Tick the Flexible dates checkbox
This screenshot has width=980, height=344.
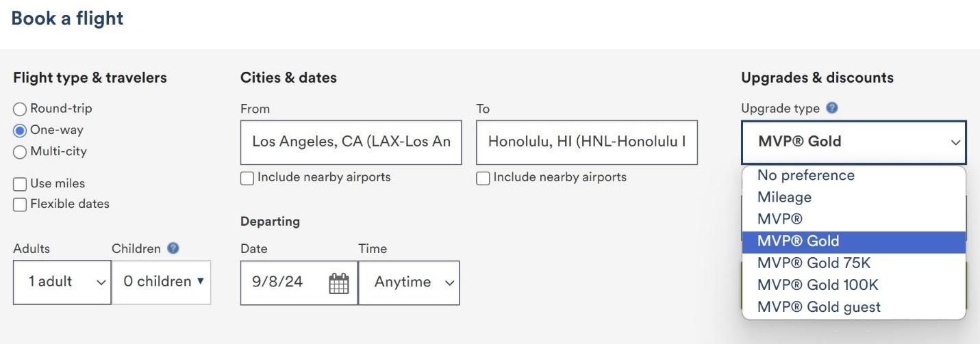pyautogui.click(x=20, y=204)
